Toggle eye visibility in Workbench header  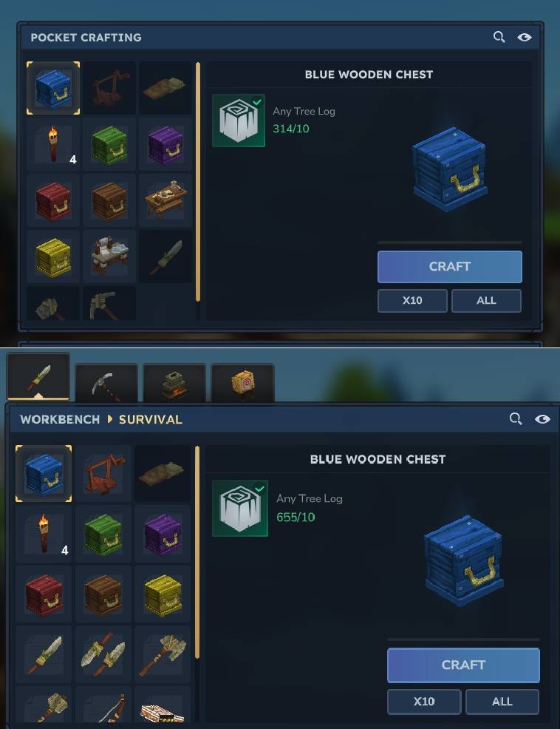(x=542, y=419)
